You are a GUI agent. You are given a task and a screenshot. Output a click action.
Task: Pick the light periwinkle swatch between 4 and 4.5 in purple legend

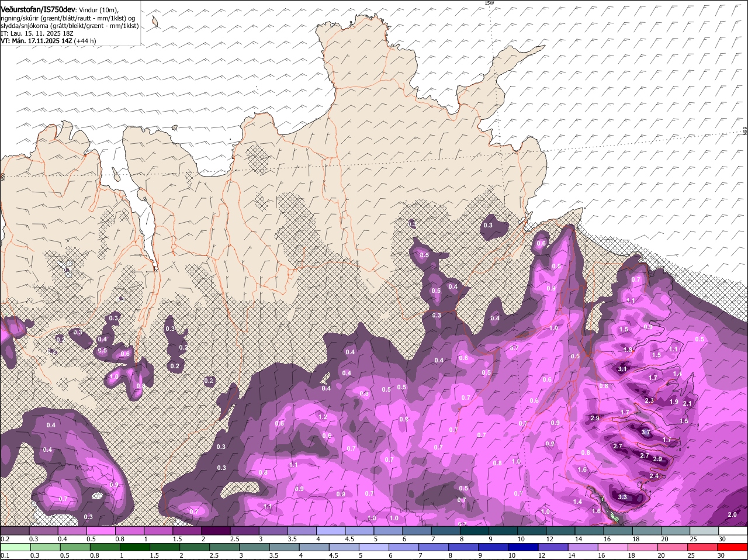331,531
